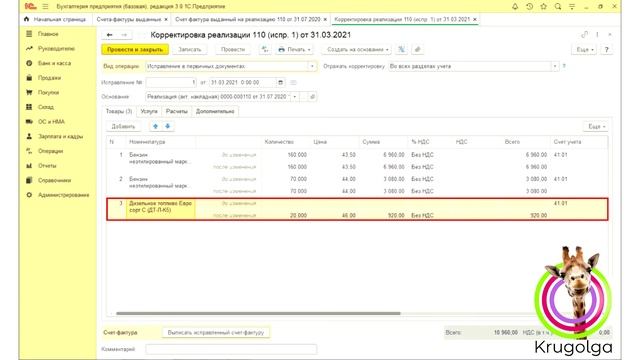Open the ОС и НМА sidebar section
Screen dimensions: 640x360
pyautogui.click(x=51, y=122)
